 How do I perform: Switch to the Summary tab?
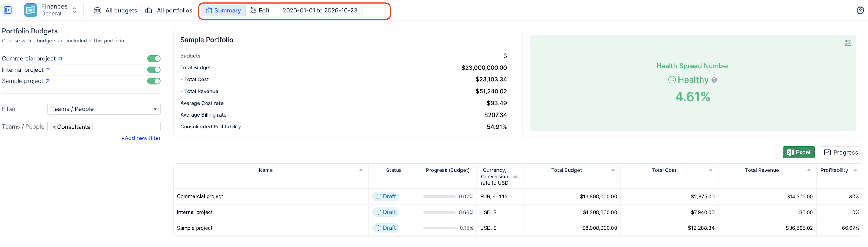tap(224, 10)
